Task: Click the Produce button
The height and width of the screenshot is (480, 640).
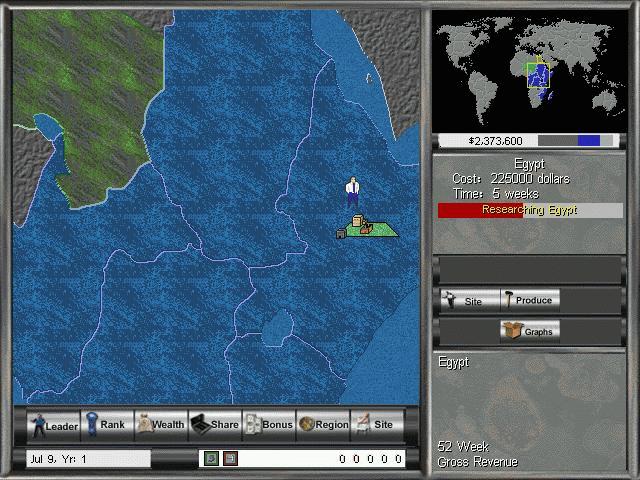Action: pos(530,300)
